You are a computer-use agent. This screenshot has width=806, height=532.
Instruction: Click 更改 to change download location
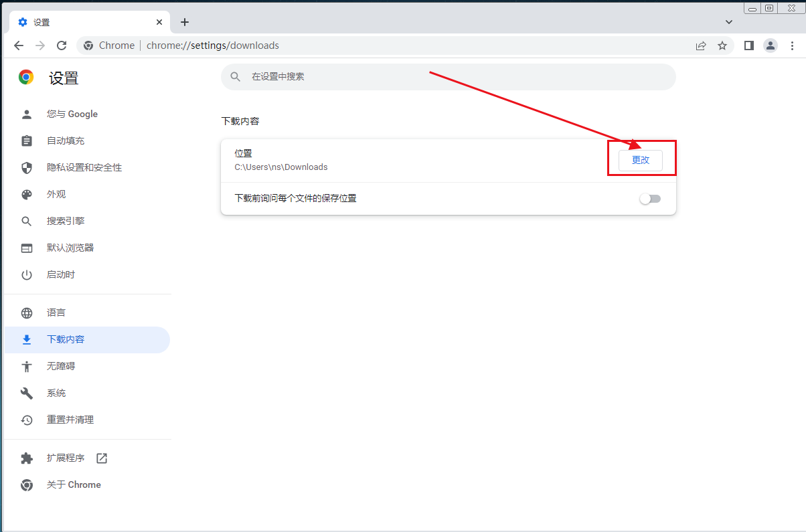[641, 160]
